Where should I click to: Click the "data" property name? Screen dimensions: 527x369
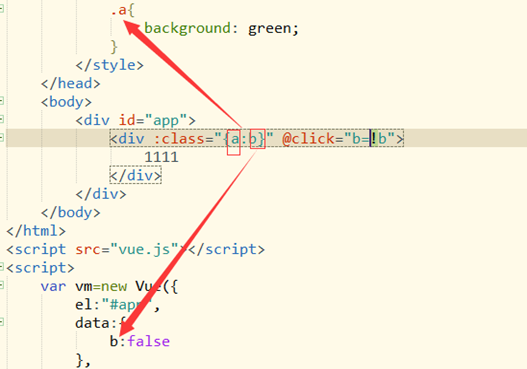(92, 323)
